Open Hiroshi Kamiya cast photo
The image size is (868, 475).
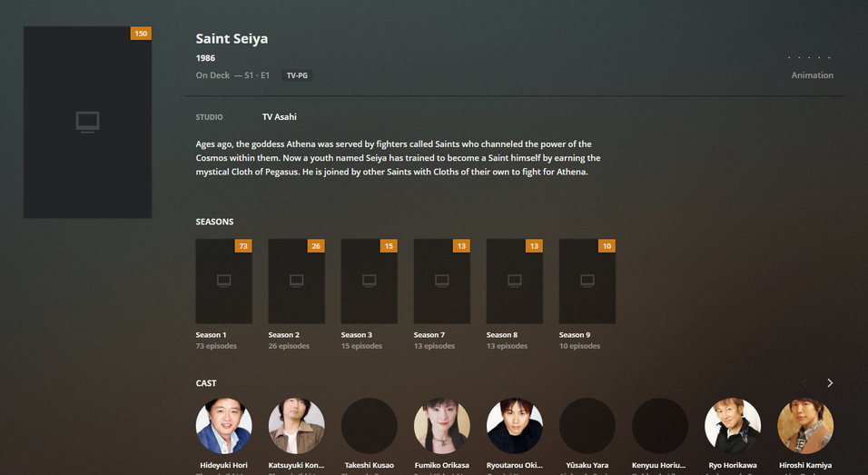pos(805,426)
